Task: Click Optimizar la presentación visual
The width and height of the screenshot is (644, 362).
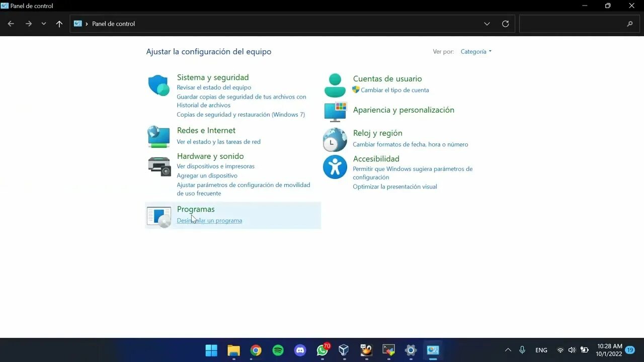Action: click(395, 187)
